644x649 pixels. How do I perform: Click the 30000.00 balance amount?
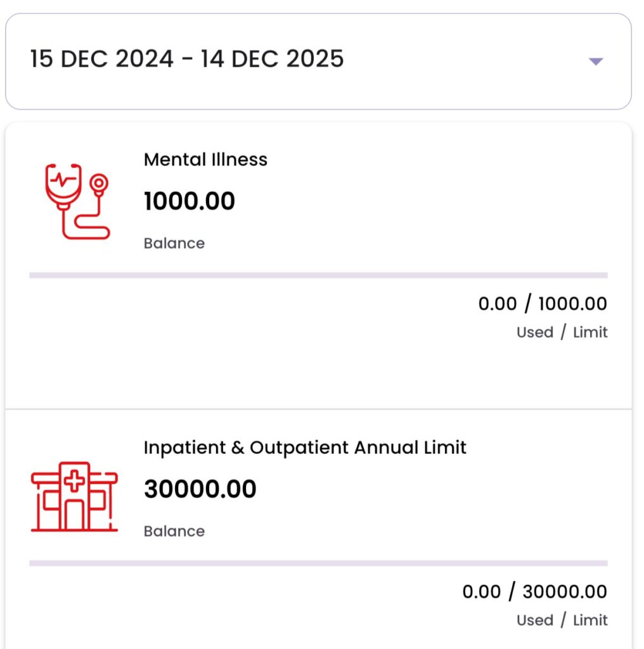200,489
